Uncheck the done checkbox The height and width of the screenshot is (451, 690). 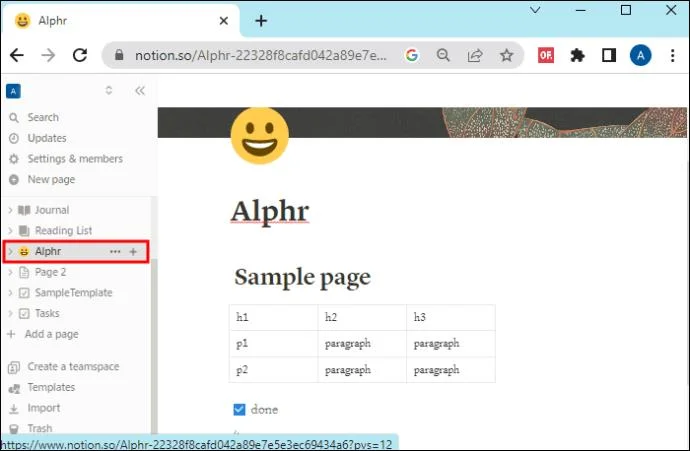[239, 410]
